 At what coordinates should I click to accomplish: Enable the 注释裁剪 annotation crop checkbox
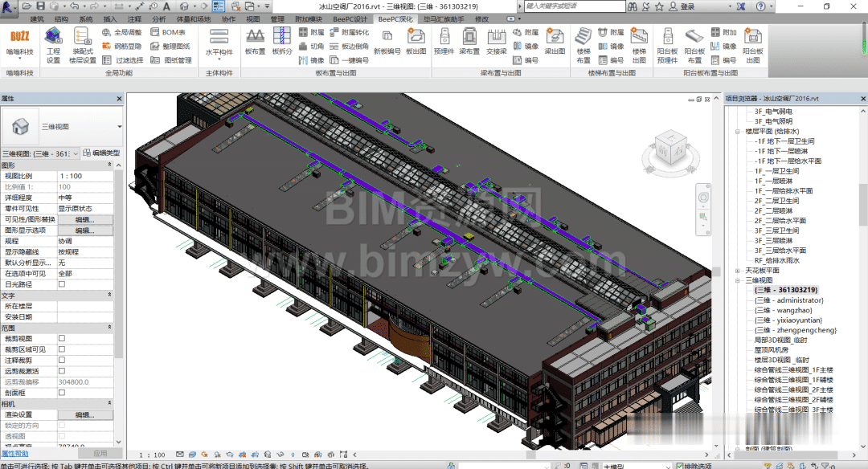(62, 360)
